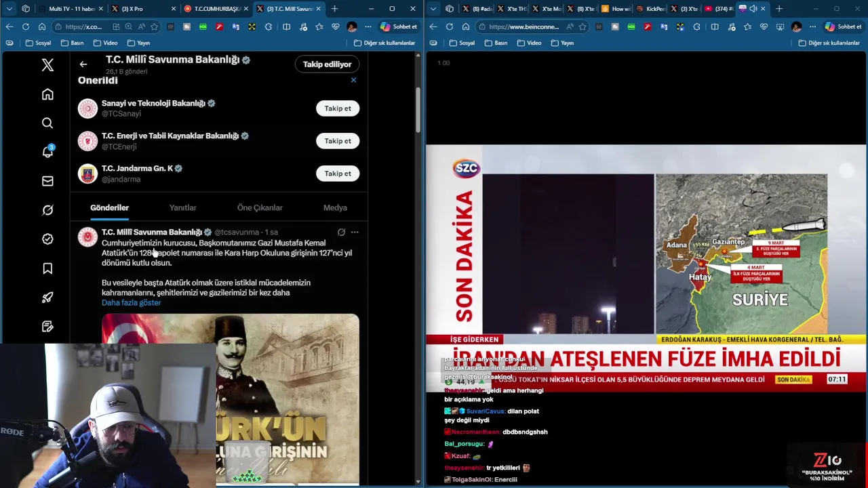Open the verified badge sidebar icon
Image resolution: width=868 pixels, height=488 pixels.
pos(47,239)
